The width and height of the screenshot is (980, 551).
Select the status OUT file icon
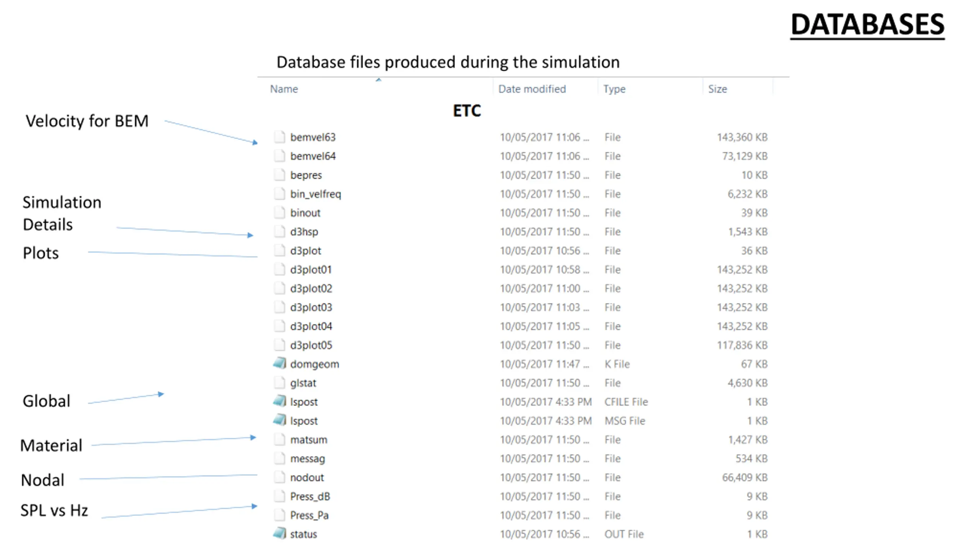coord(279,533)
